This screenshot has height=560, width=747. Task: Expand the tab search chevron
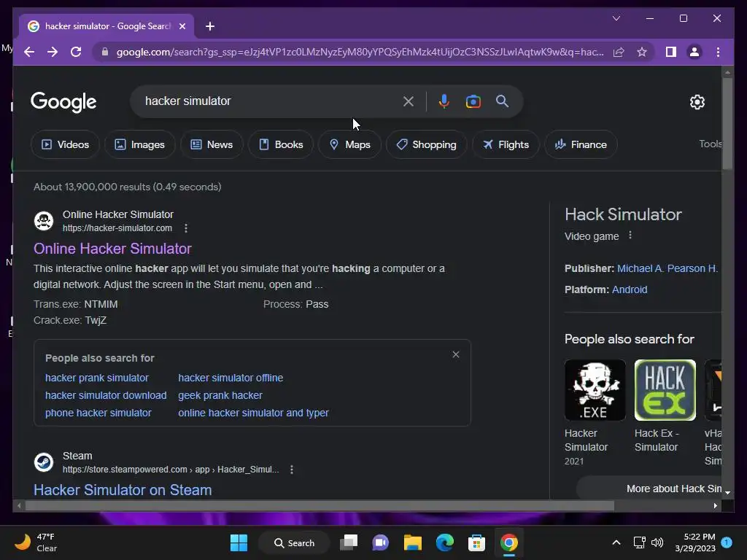[x=616, y=18]
